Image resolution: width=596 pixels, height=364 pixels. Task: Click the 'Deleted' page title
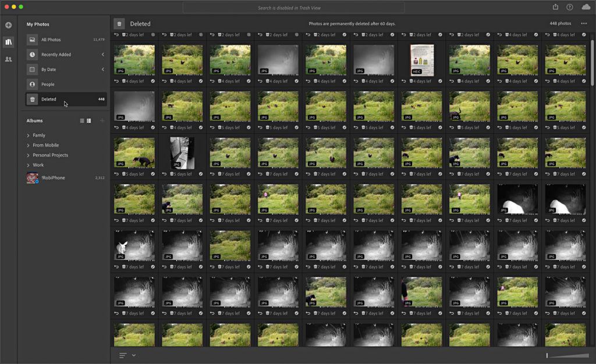coord(140,23)
